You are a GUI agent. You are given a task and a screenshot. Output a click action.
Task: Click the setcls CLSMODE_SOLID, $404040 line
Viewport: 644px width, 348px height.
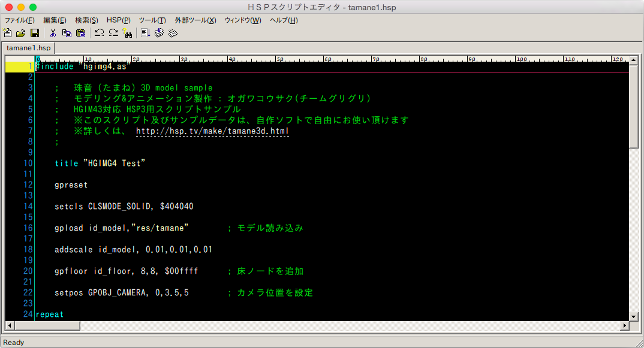pyautogui.click(x=124, y=207)
